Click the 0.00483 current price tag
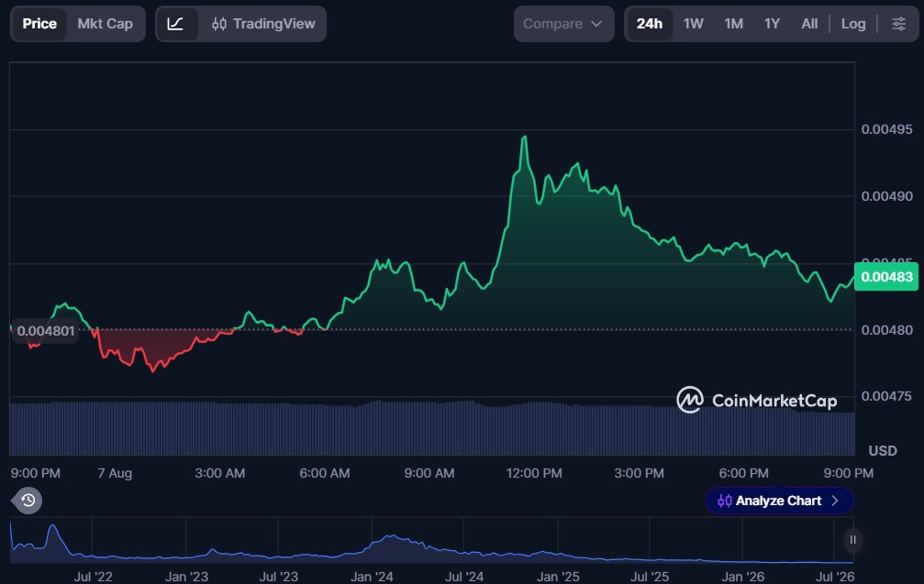 click(x=886, y=277)
